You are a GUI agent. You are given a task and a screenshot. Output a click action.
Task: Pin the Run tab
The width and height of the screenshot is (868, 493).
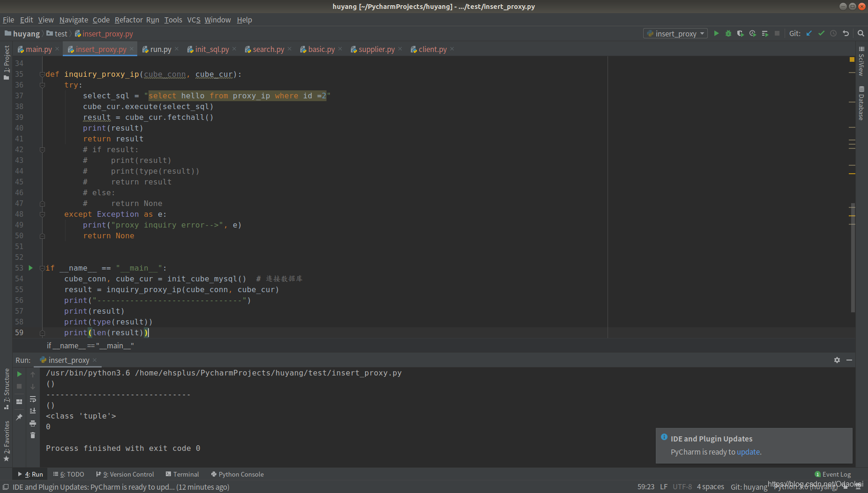click(x=19, y=417)
